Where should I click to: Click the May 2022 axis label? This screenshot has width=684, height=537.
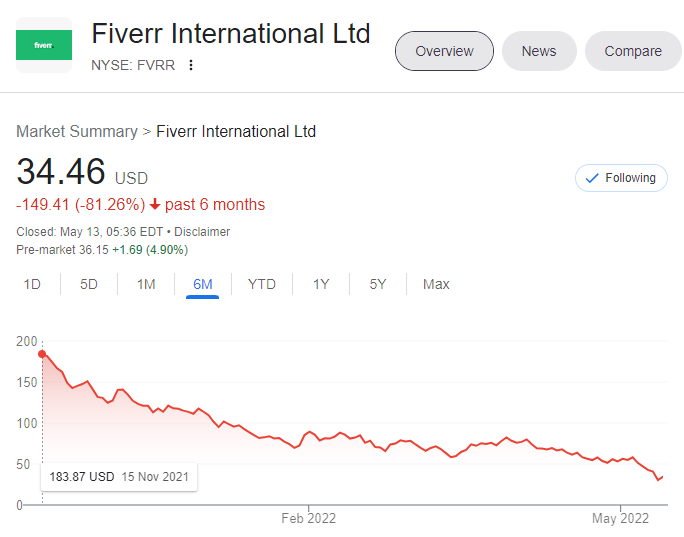620,518
